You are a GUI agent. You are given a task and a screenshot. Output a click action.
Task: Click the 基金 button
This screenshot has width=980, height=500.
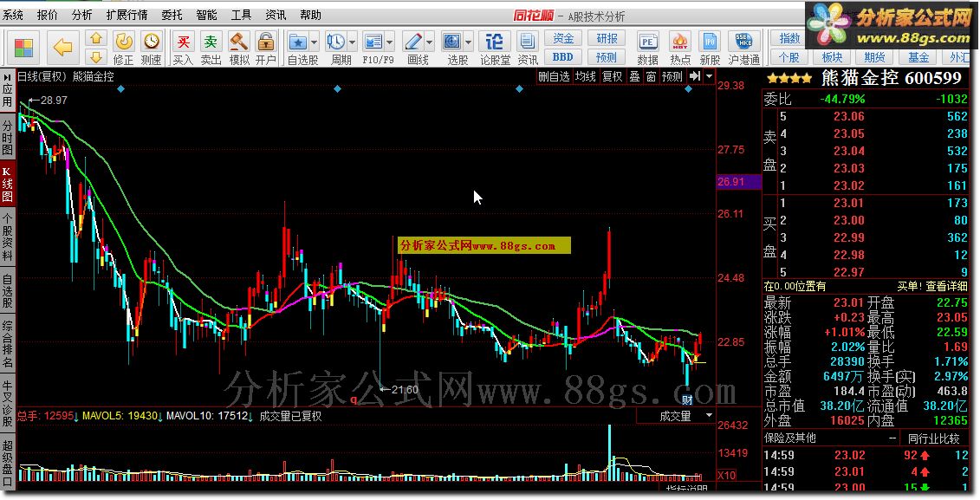(x=918, y=57)
